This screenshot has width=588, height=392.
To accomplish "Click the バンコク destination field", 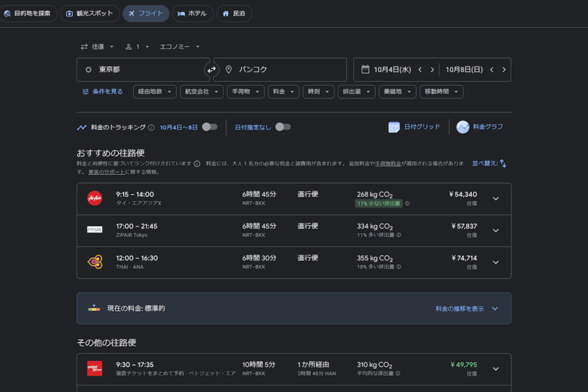I will click(x=280, y=69).
